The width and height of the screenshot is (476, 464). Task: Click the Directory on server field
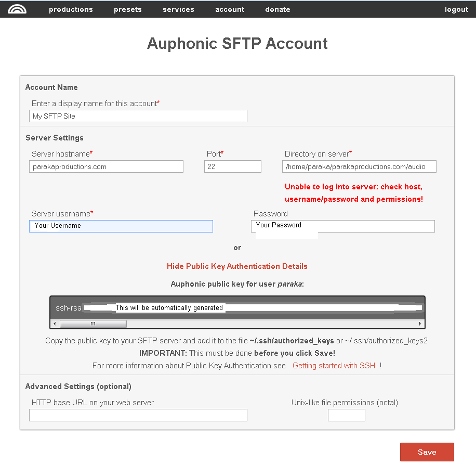point(359,166)
